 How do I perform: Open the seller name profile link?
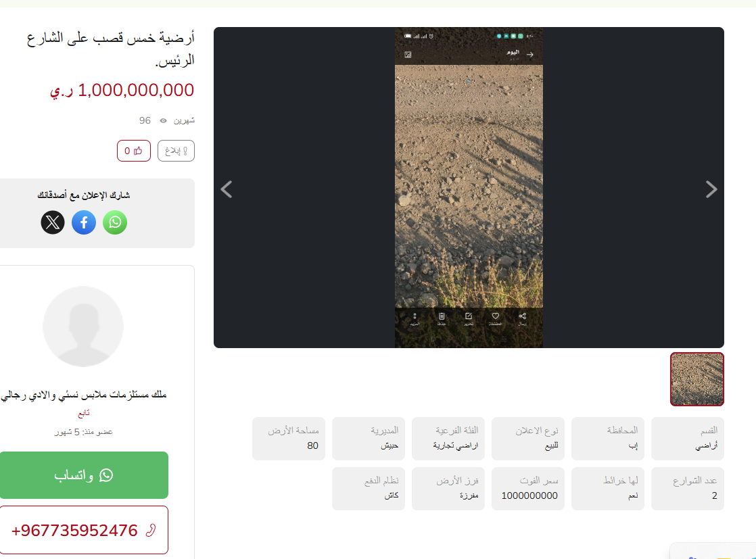(84, 395)
